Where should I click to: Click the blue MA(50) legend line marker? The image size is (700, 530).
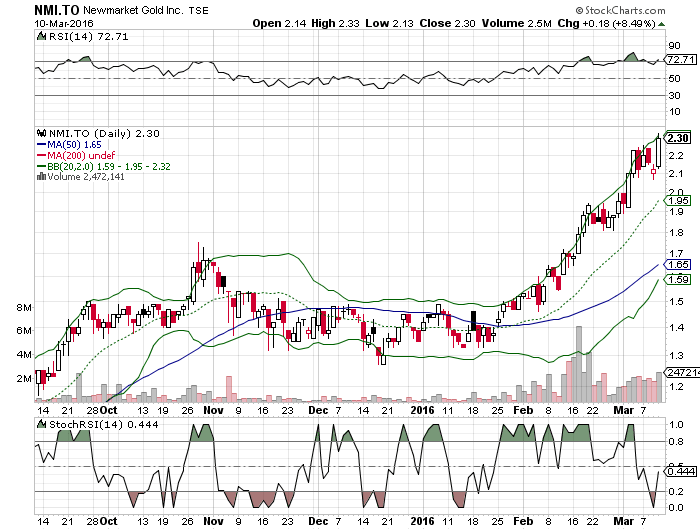42,145
